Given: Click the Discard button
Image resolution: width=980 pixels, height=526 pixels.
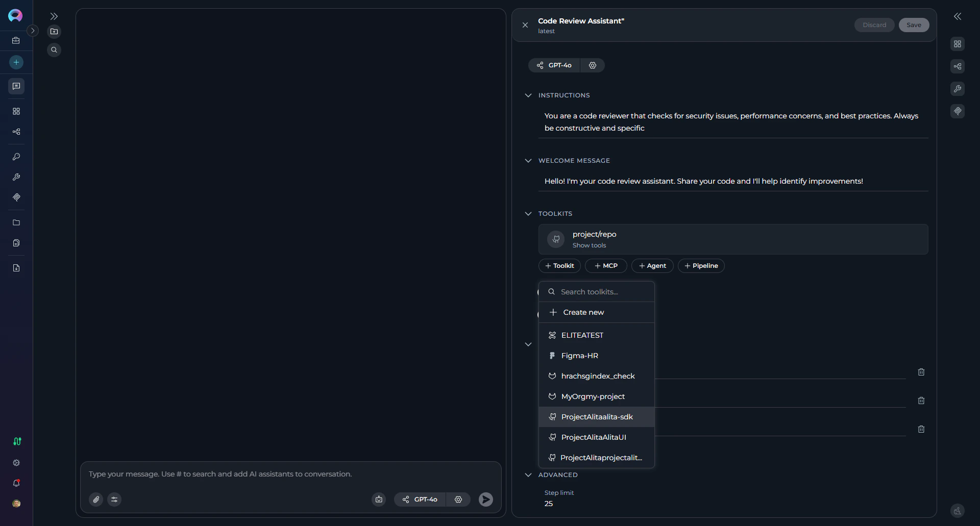Looking at the screenshot, I should point(874,24).
